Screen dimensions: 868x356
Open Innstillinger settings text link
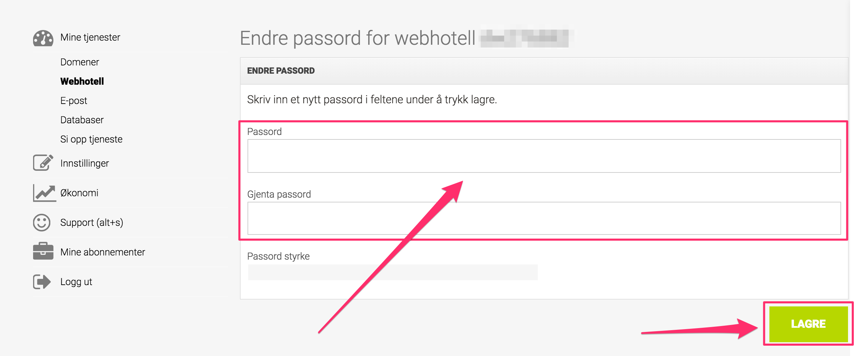click(84, 163)
